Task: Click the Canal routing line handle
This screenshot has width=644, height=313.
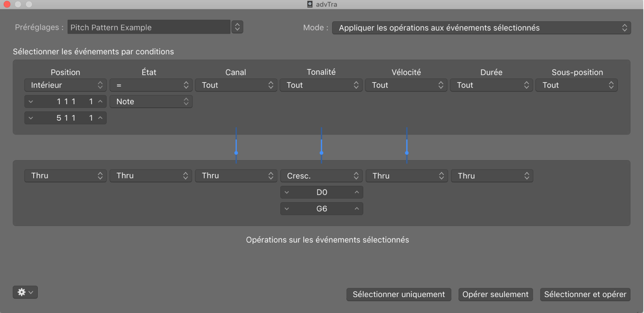Action: click(236, 153)
